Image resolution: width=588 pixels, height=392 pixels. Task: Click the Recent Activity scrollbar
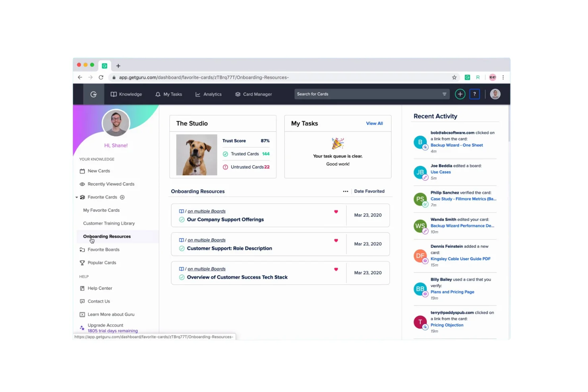pos(509,123)
